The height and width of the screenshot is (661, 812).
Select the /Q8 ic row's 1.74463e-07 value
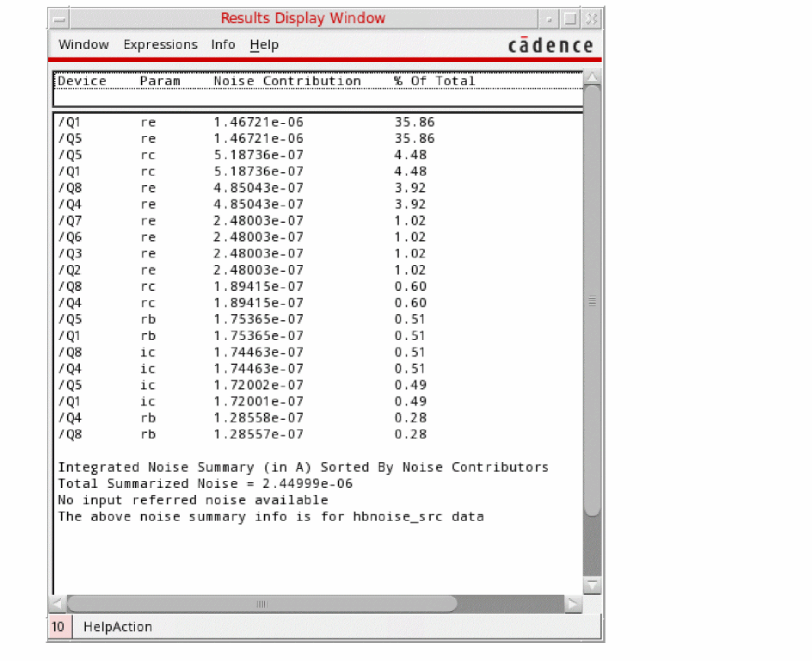258,352
